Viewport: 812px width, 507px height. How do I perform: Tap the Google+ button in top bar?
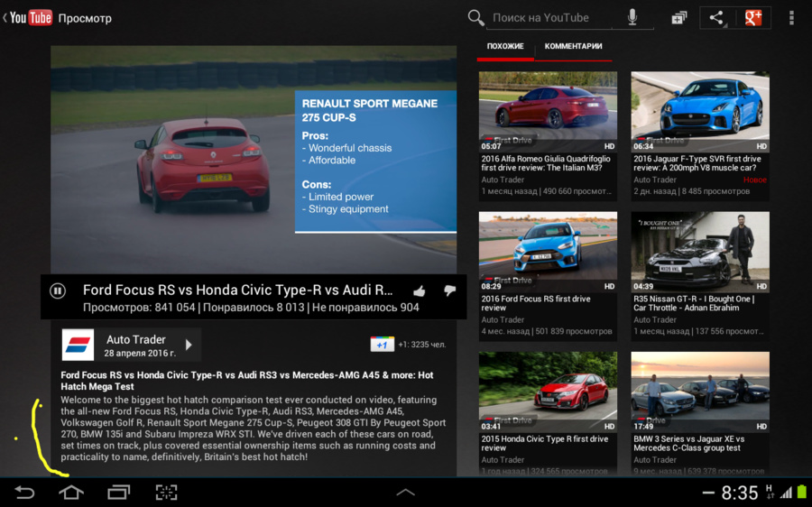pos(753,18)
